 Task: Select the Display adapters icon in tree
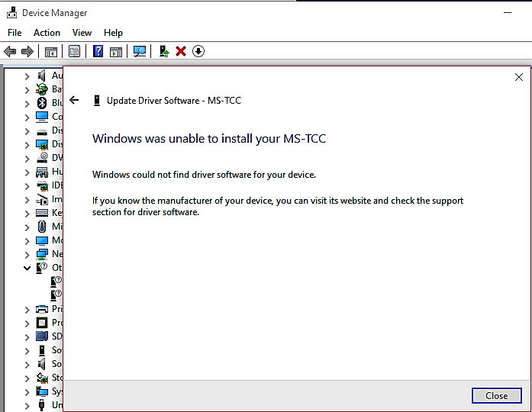click(42, 144)
